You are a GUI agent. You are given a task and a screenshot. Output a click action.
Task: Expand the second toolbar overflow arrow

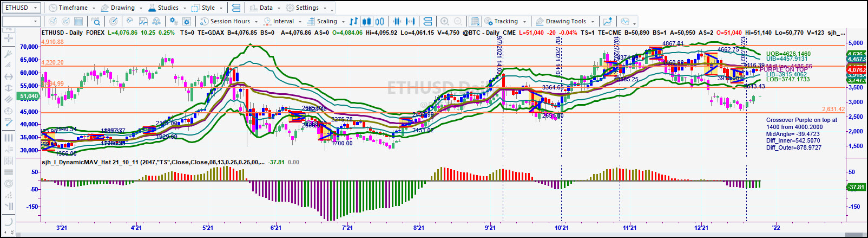pyautogui.click(x=634, y=23)
